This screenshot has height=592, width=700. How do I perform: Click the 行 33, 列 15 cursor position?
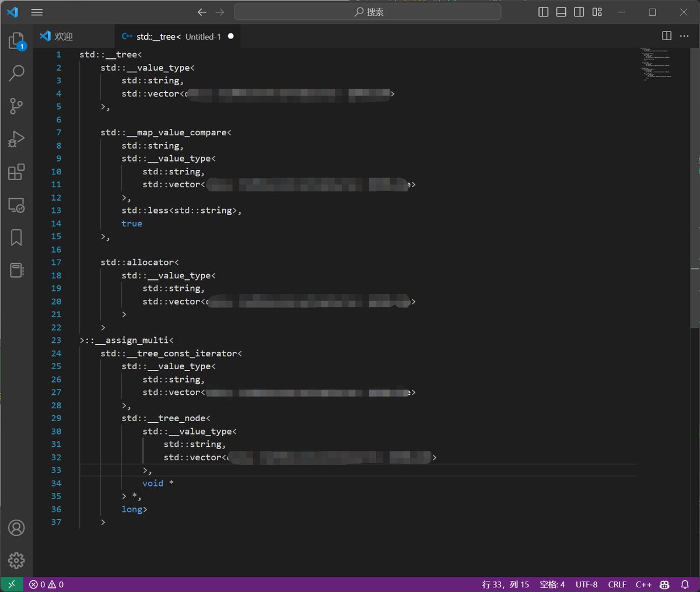coord(505,584)
